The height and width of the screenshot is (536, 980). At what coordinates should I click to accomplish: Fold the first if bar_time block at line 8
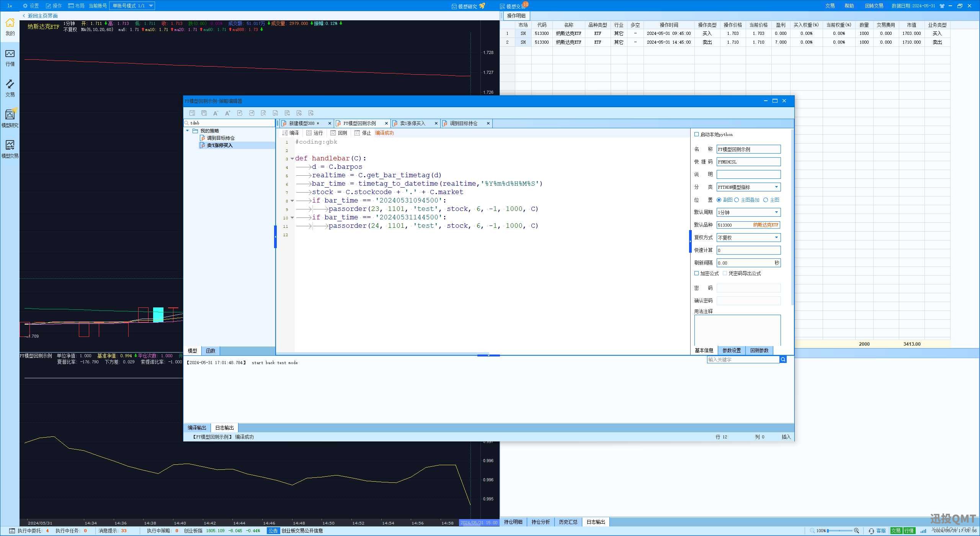click(292, 201)
